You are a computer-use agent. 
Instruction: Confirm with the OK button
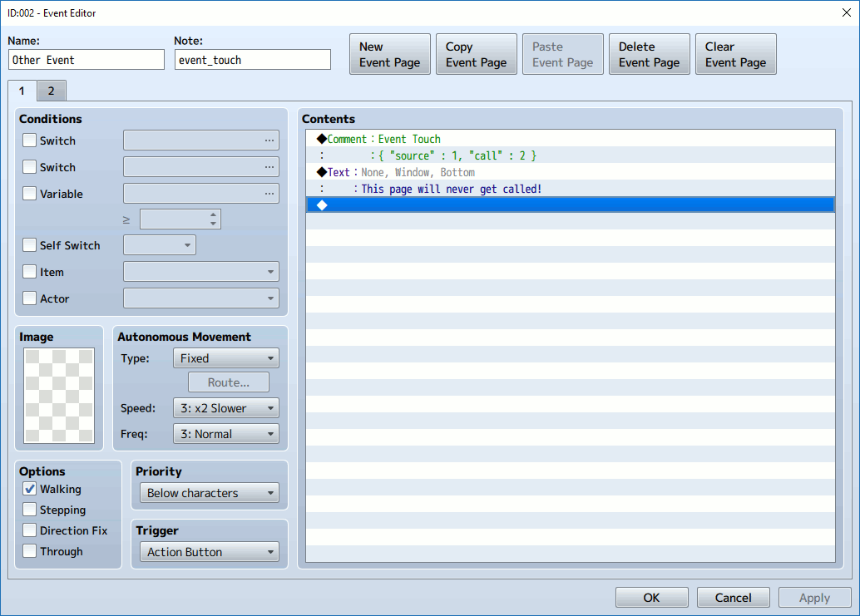[651, 598]
